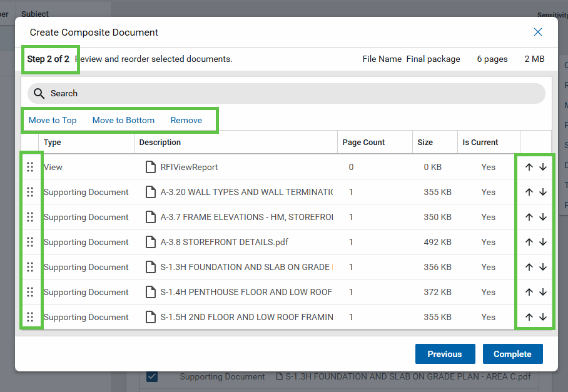Click the file icon next to S-1.3H FOUNDATION
This screenshot has width=568, height=392.
pos(150,267)
